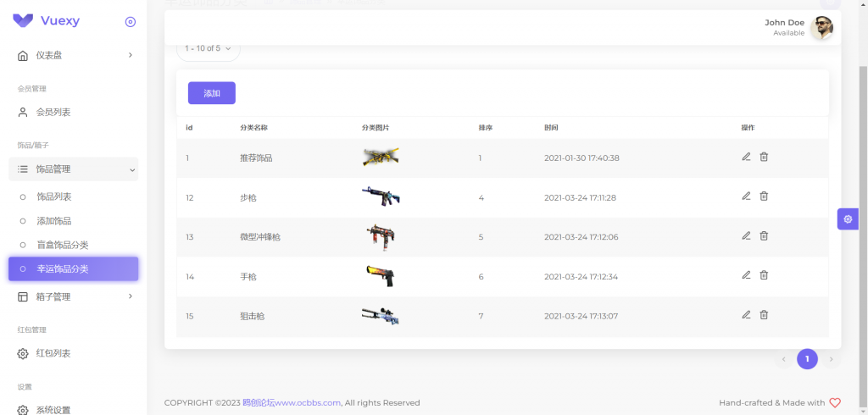Open the 1 - 10 of 5 page-size dropdown
Image resolution: width=868 pixels, height=415 pixels.
(x=209, y=48)
